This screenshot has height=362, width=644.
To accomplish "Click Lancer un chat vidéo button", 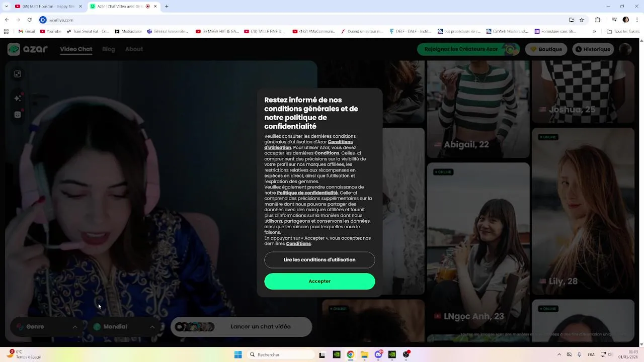I will coord(241,327).
